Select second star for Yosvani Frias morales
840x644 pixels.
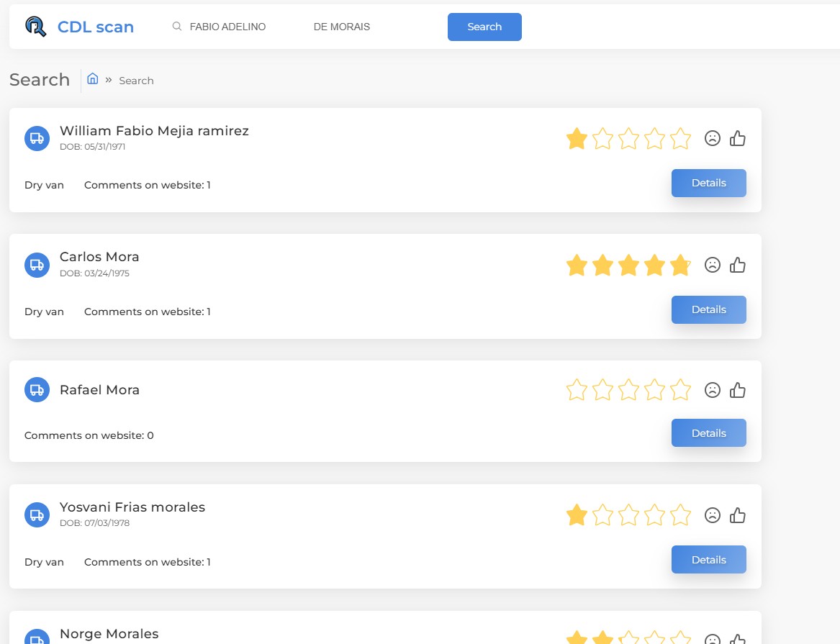point(602,515)
